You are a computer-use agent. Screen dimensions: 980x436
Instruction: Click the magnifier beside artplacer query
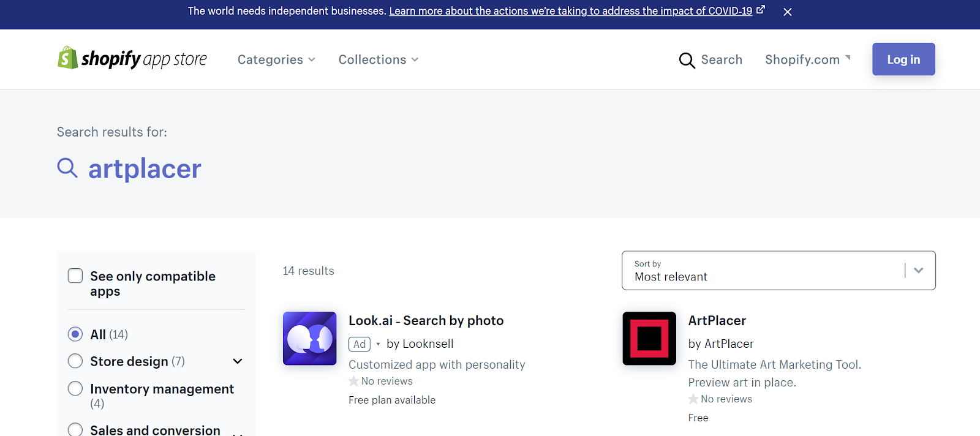[67, 168]
